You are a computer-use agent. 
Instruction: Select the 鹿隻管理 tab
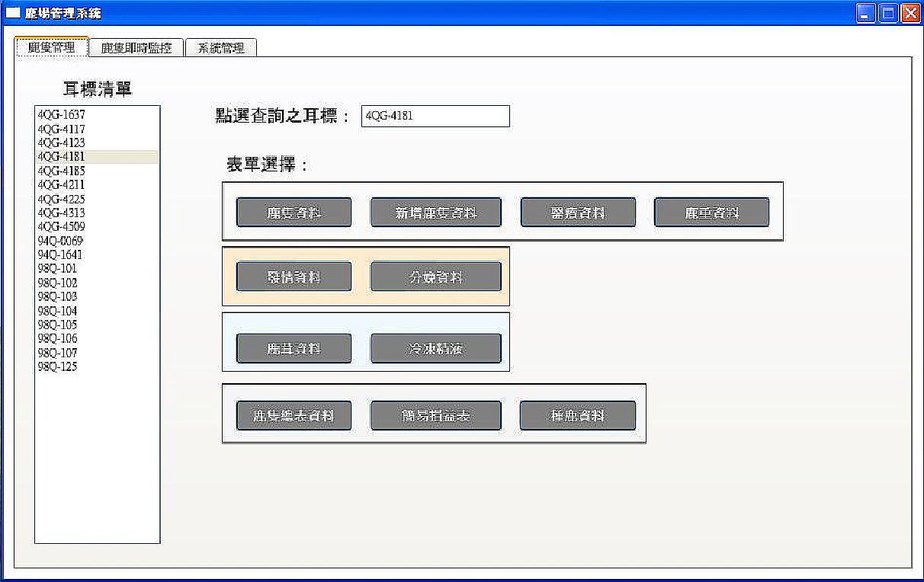pos(52,47)
